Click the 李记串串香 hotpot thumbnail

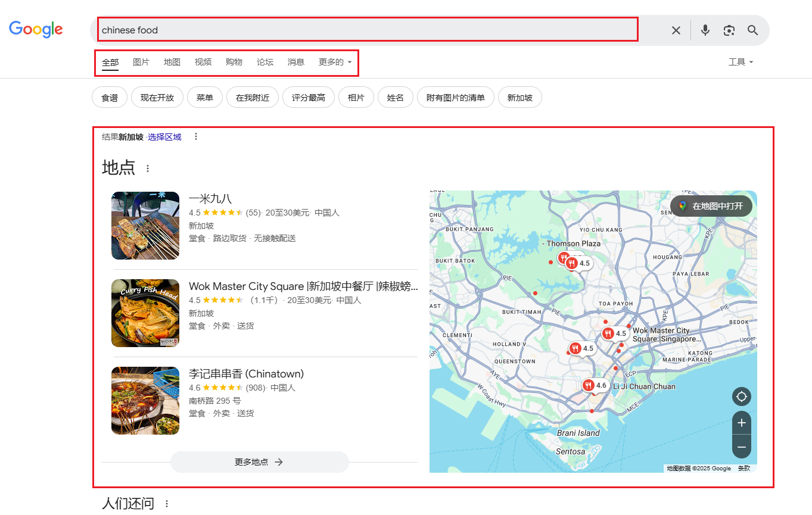[145, 401]
